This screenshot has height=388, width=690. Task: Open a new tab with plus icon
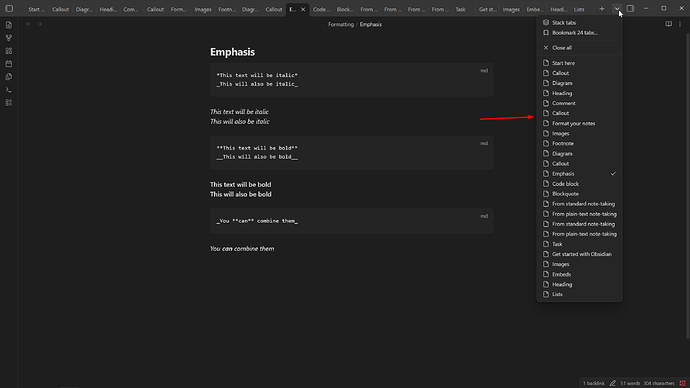click(x=602, y=9)
